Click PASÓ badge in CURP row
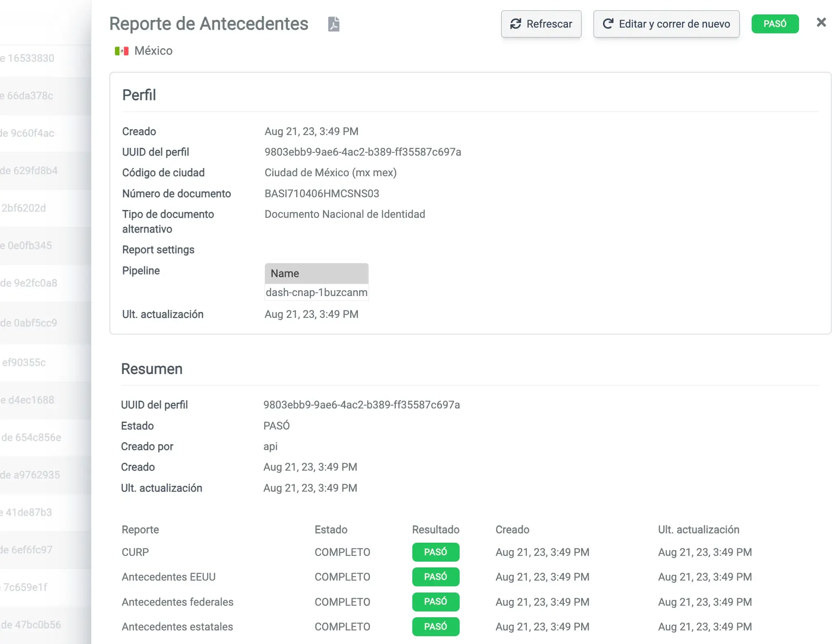 coord(435,552)
